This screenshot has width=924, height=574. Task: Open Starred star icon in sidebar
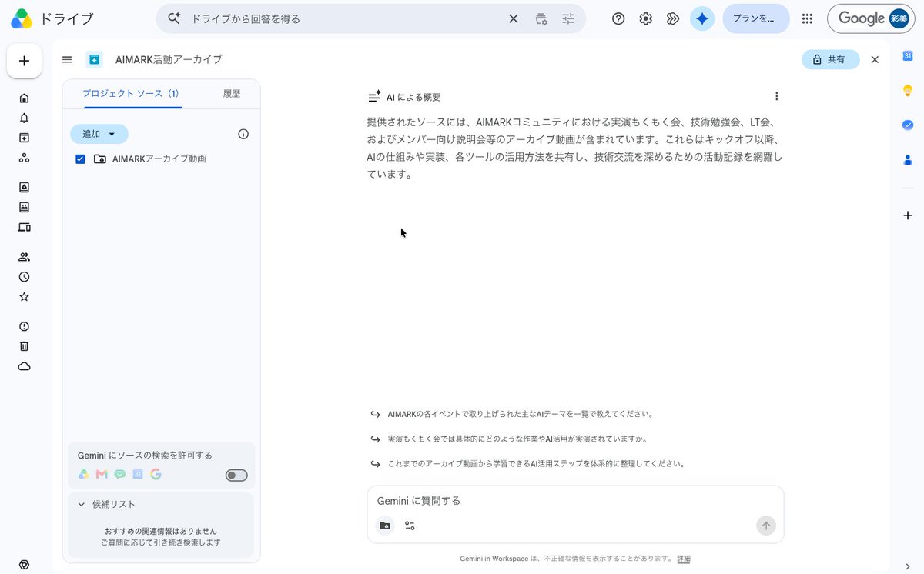click(24, 297)
